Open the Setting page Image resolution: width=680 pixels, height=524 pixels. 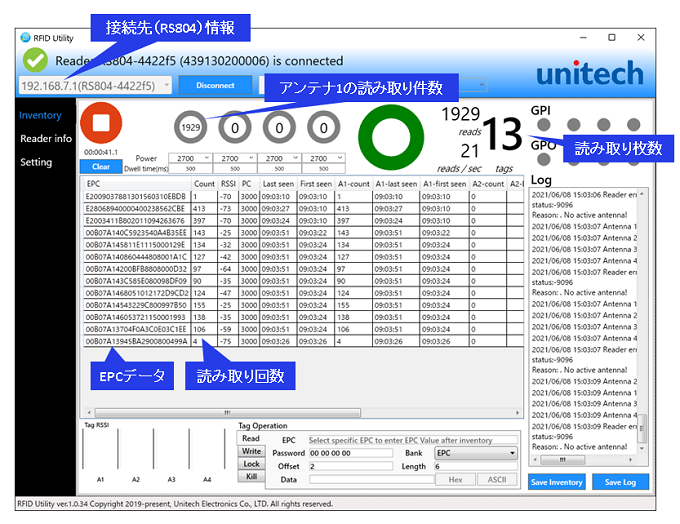(36, 162)
